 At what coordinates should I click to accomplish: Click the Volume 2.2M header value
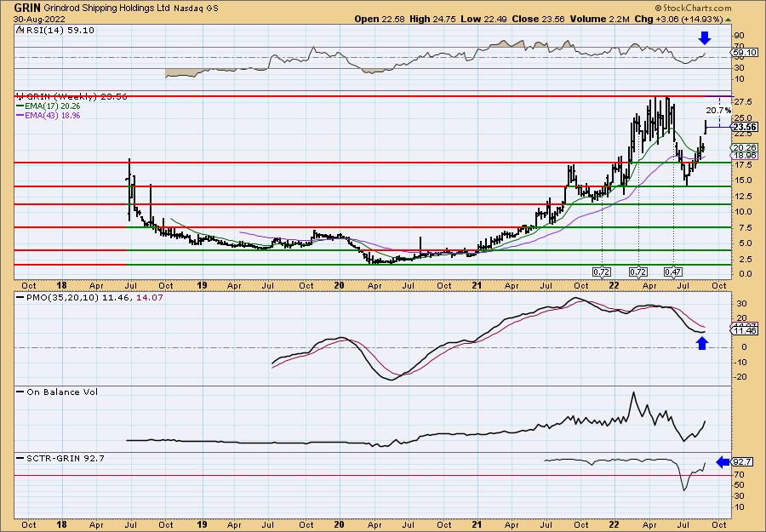pyautogui.click(x=598, y=19)
